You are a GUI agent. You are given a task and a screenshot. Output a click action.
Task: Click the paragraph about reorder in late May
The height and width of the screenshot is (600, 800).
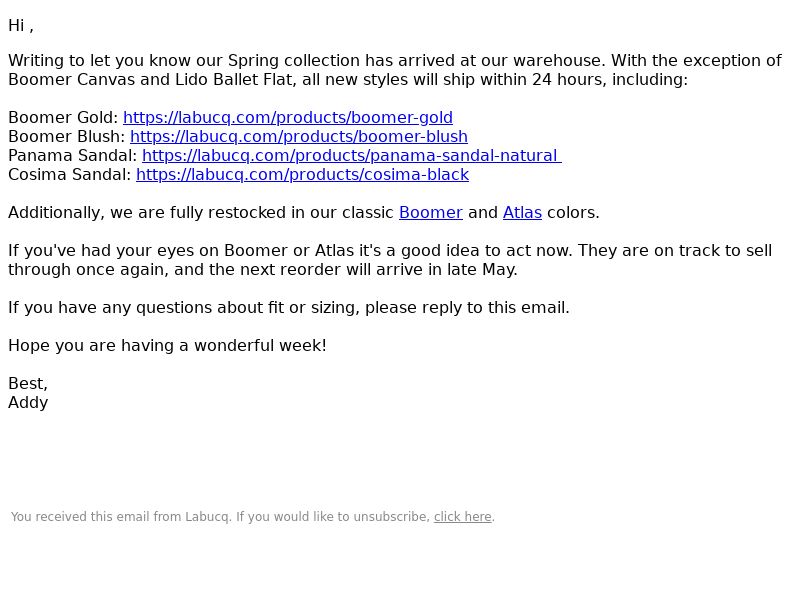390,260
